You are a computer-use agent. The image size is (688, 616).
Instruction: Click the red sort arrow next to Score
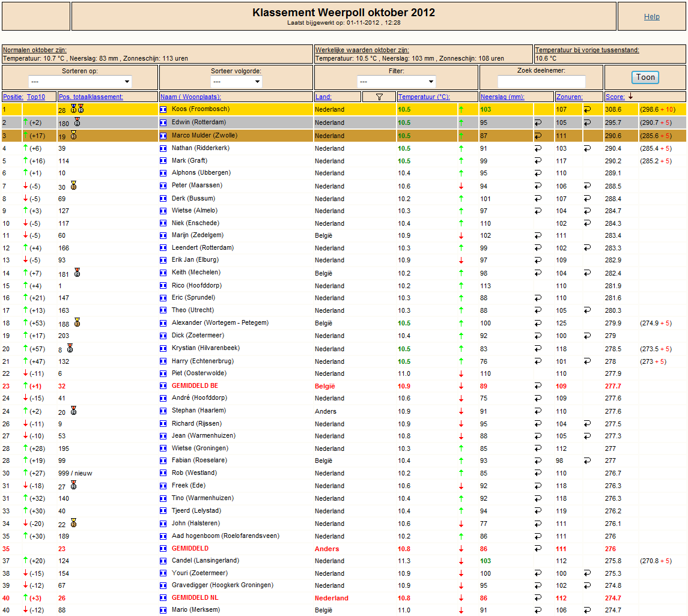tap(630, 97)
